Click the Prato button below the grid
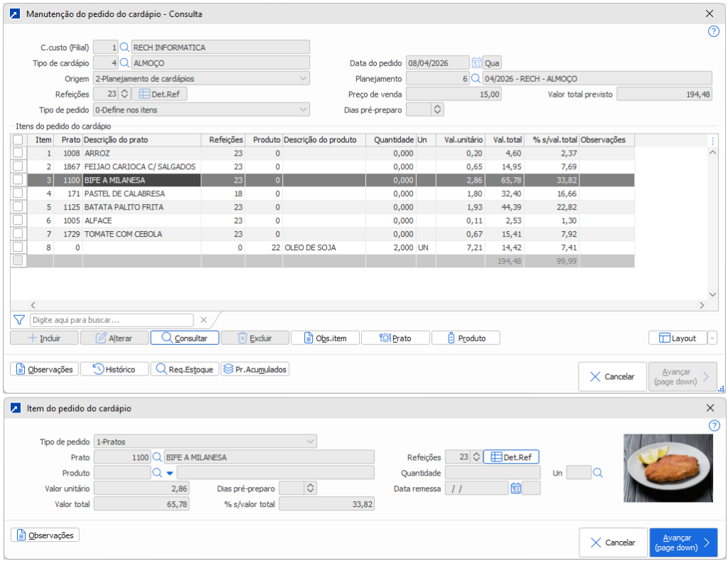 (x=395, y=338)
